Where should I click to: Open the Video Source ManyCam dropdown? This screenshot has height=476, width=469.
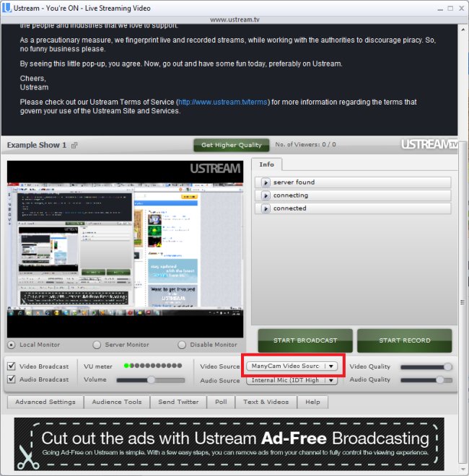click(292, 366)
